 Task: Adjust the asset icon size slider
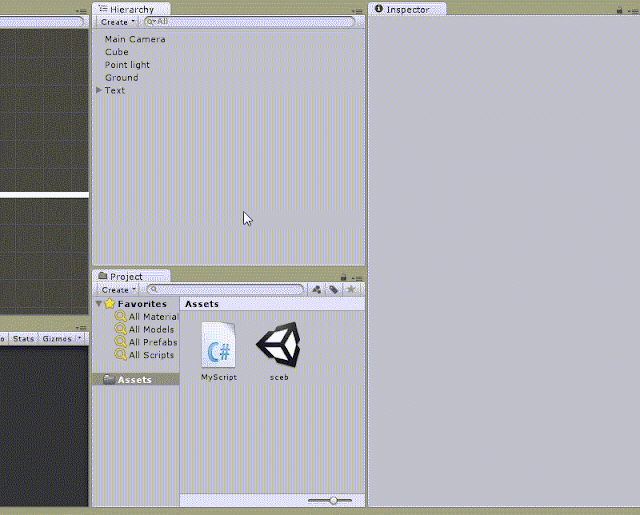click(x=333, y=500)
